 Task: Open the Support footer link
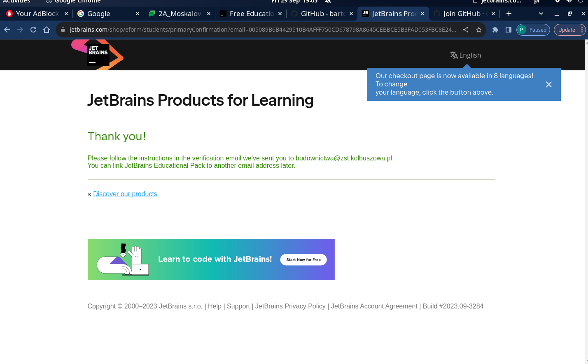tap(238, 306)
